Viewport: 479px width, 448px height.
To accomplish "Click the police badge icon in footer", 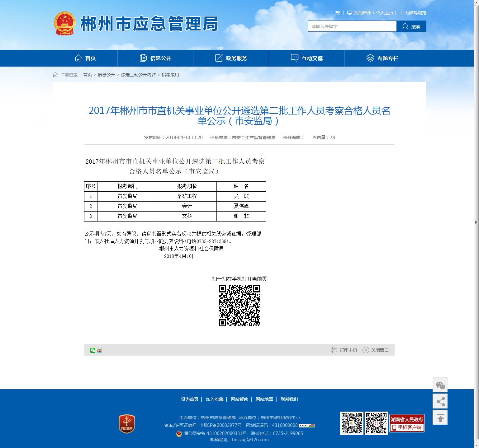I will (179, 433).
